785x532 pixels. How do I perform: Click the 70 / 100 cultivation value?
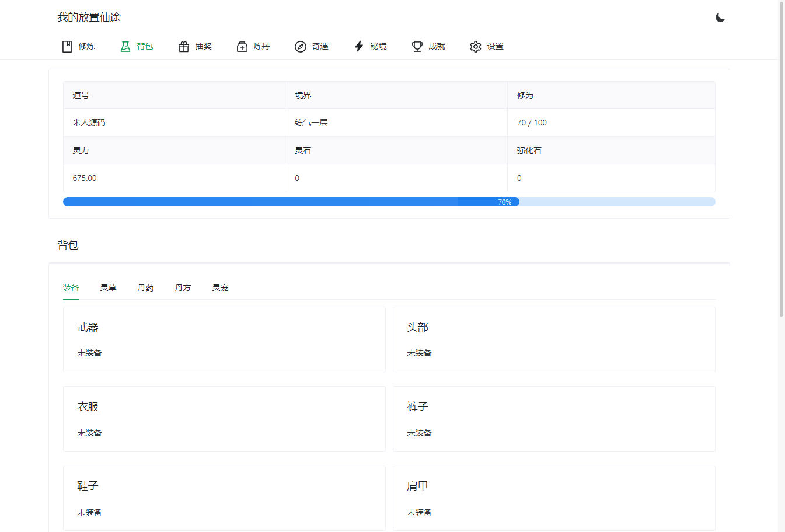point(532,123)
